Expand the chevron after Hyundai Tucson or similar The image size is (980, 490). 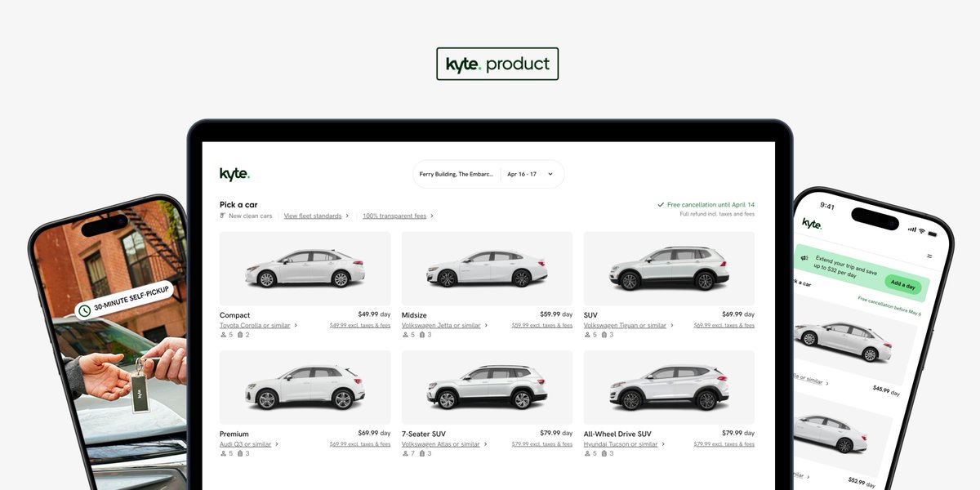point(663,444)
